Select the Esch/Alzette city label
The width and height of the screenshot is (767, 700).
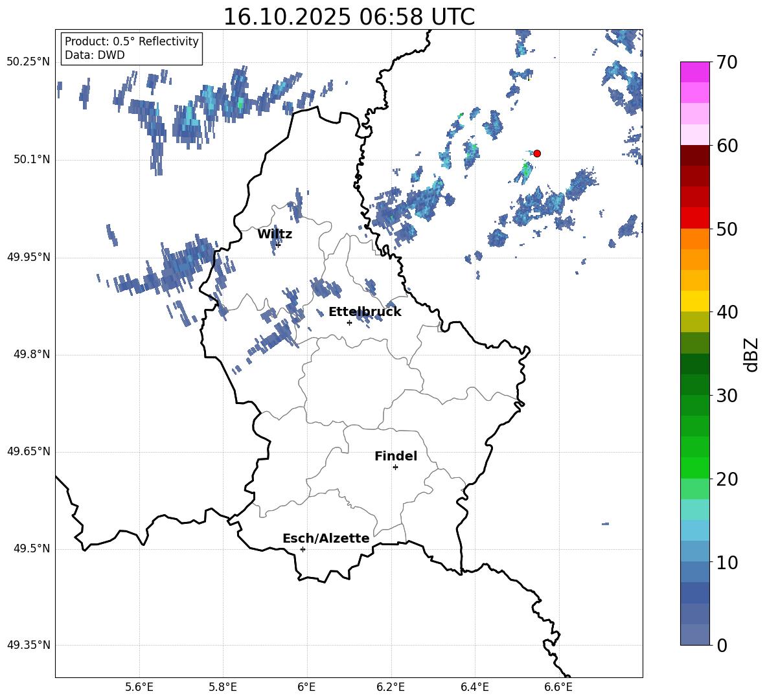[326, 539]
